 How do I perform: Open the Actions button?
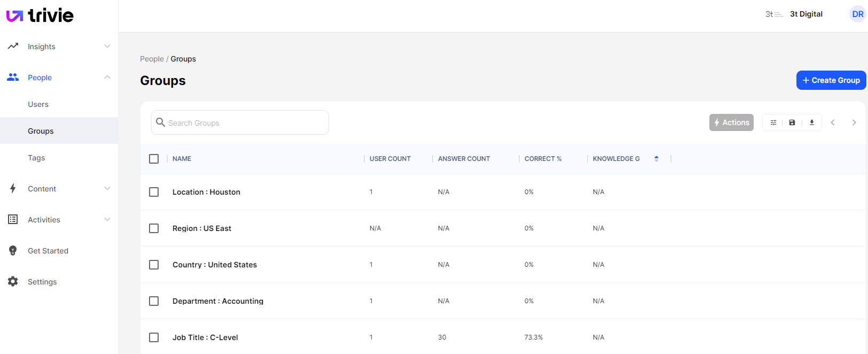(x=731, y=122)
